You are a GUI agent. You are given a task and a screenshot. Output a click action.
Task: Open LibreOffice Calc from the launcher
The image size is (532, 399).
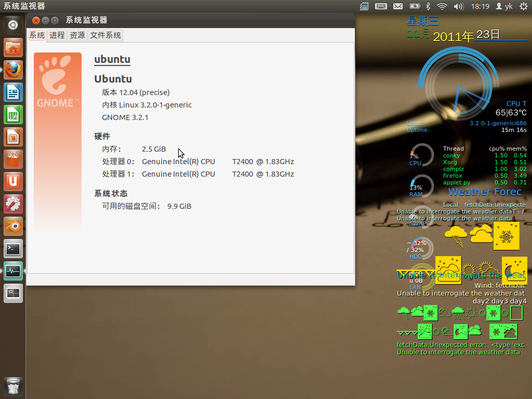pyautogui.click(x=13, y=115)
